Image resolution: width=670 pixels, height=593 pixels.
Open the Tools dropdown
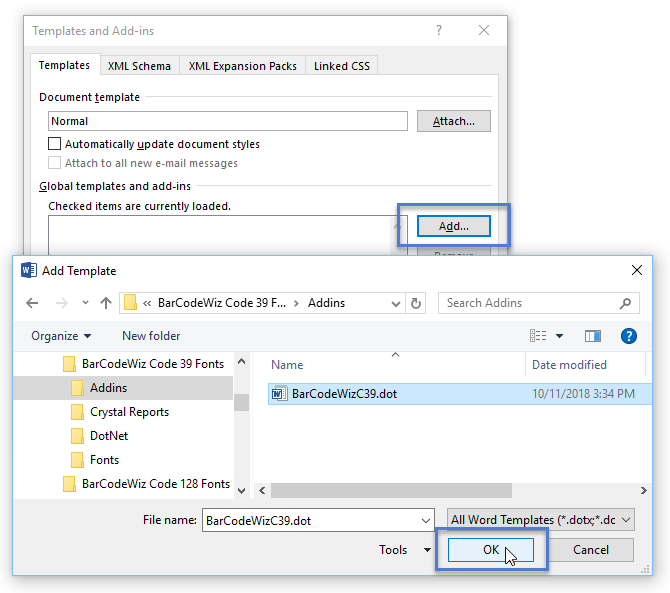405,550
